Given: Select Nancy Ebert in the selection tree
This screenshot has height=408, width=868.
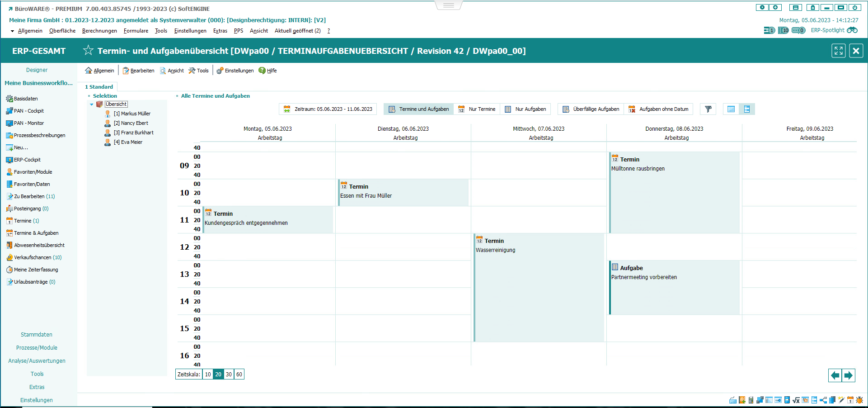Looking at the screenshot, I should tap(134, 123).
